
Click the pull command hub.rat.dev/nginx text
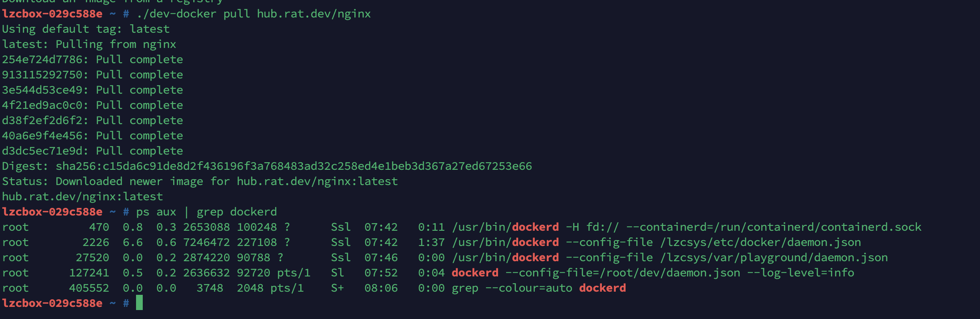[x=314, y=14]
